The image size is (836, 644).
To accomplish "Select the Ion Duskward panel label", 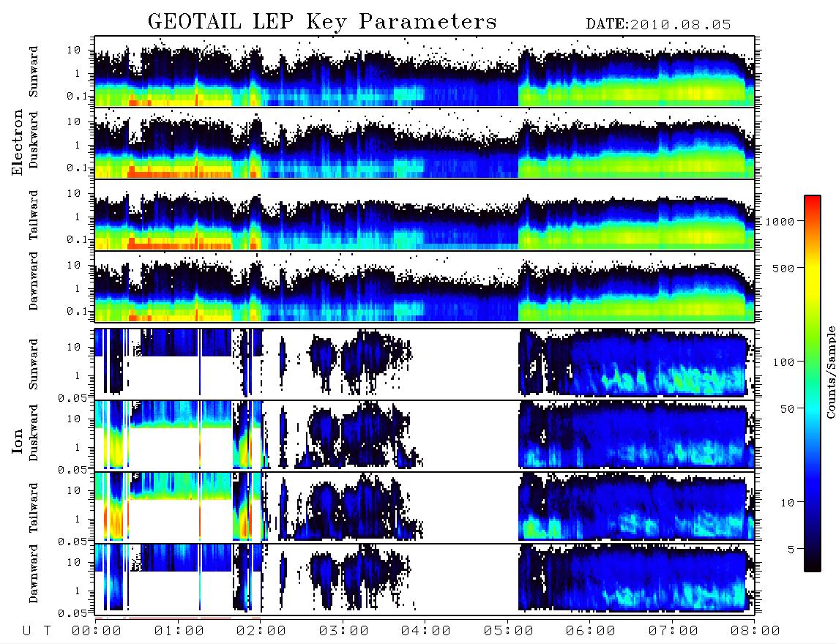I will coord(34,433).
